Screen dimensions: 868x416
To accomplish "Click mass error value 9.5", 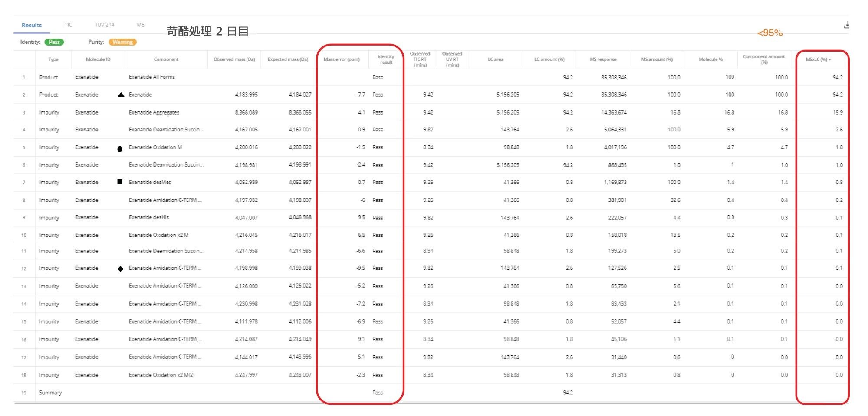I will click(362, 217).
